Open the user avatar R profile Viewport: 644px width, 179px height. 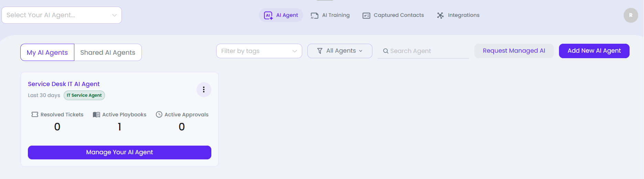(x=631, y=15)
